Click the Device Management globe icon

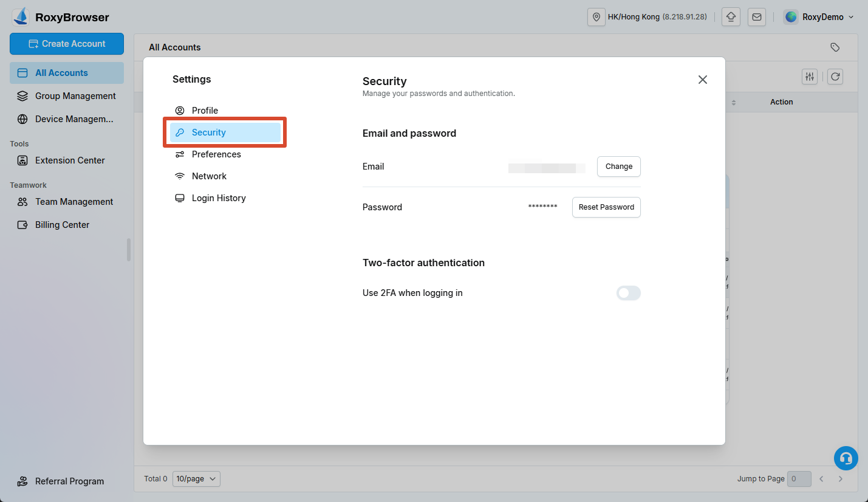coord(22,119)
